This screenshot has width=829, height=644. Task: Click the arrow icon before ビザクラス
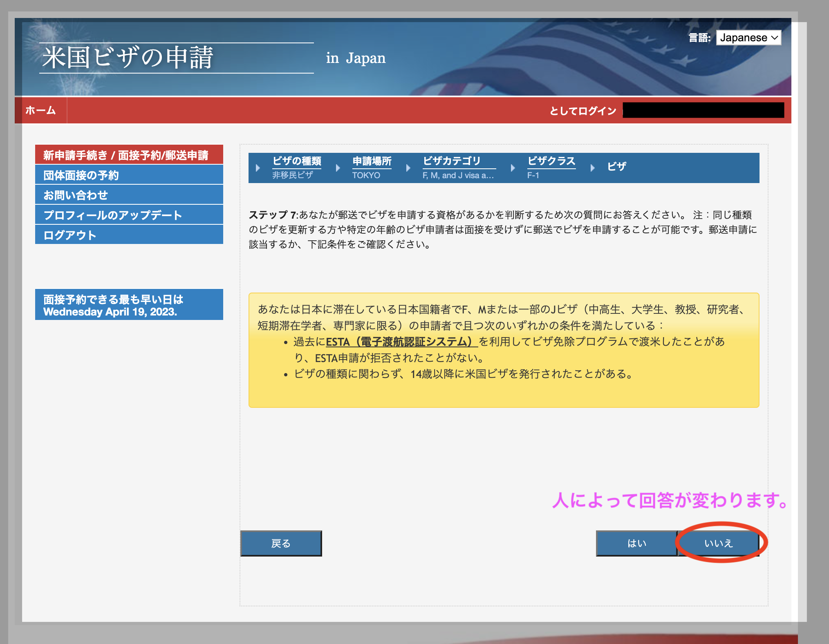(x=513, y=168)
